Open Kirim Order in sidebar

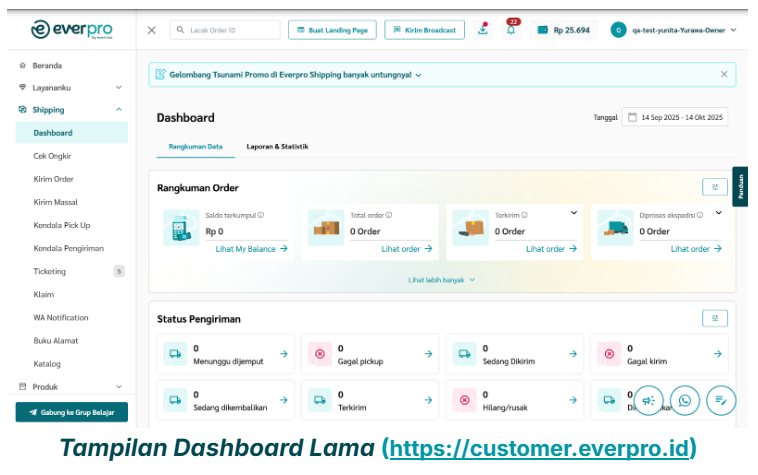tap(54, 179)
